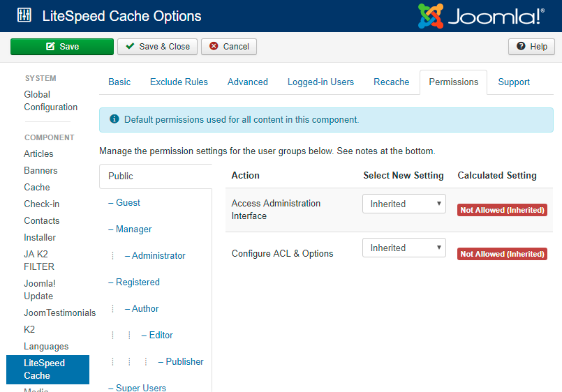562x392 pixels.
Task: Open Check-in component options
Action: click(x=42, y=204)
